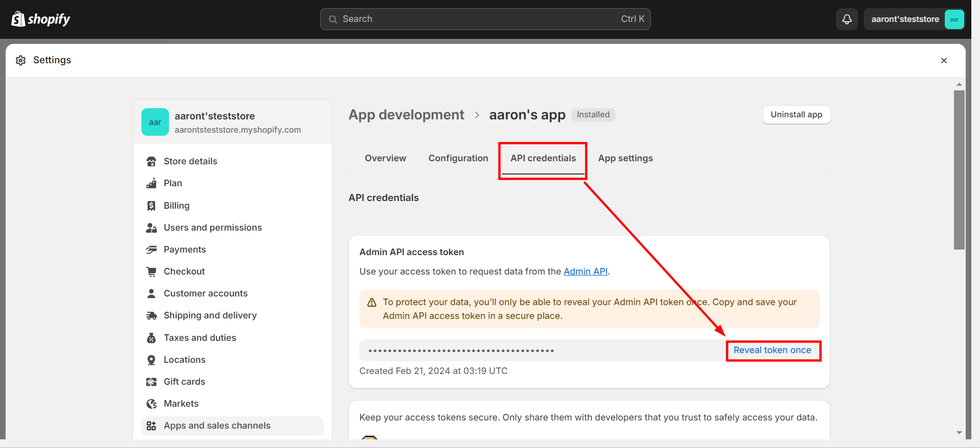
Task: Click the Customer accounts icon
Action: click(x=152, y=293)
